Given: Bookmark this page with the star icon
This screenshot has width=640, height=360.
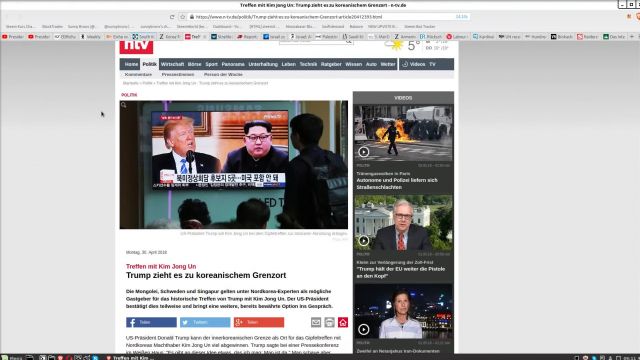Looking at the screenshot, I should click(182, 17).
